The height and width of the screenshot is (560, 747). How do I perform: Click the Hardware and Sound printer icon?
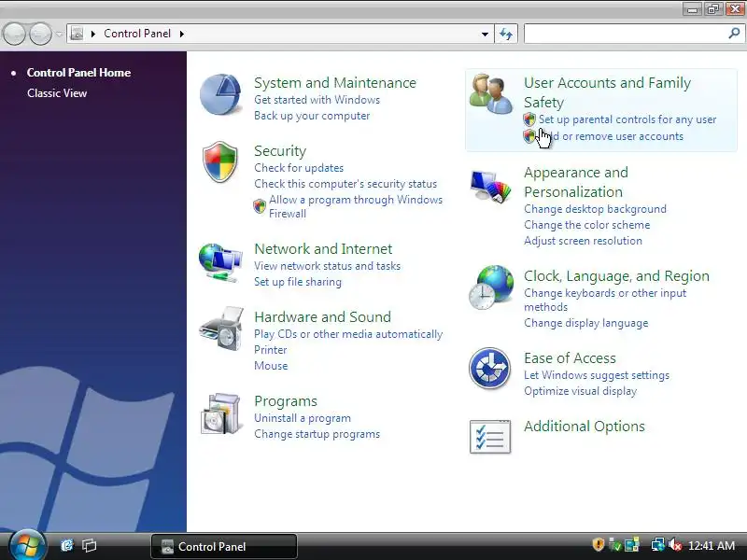click(x=221, y=329)
